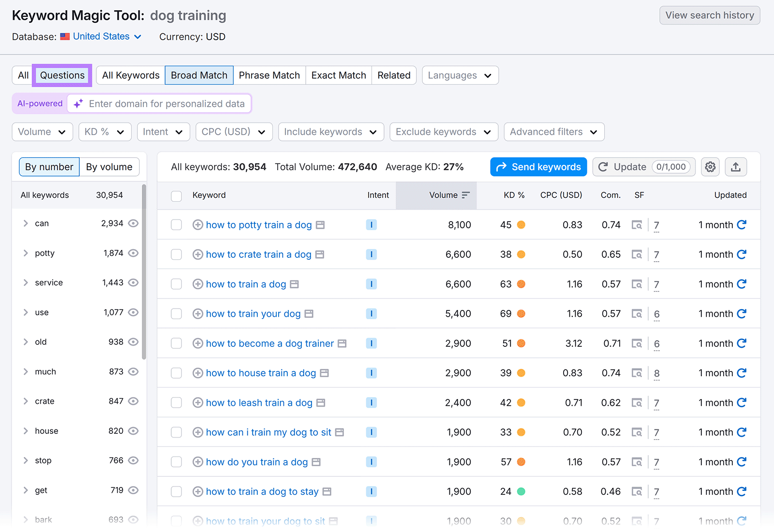Expand the 'crate' keyword group in the sidebar
This screenshot has width=774, height=532.
[26, 401]
